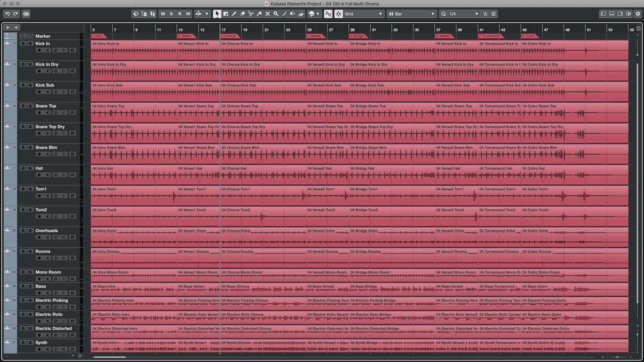
Task: Mute the Bass track
Action: click(x=23, y=286)
